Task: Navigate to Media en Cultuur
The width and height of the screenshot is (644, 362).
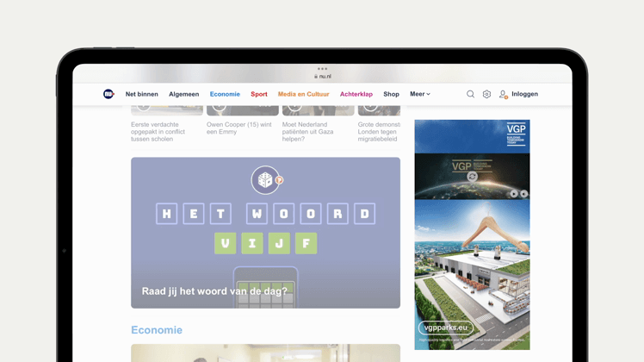Action: pyautogui.click(x=303, y=94)
